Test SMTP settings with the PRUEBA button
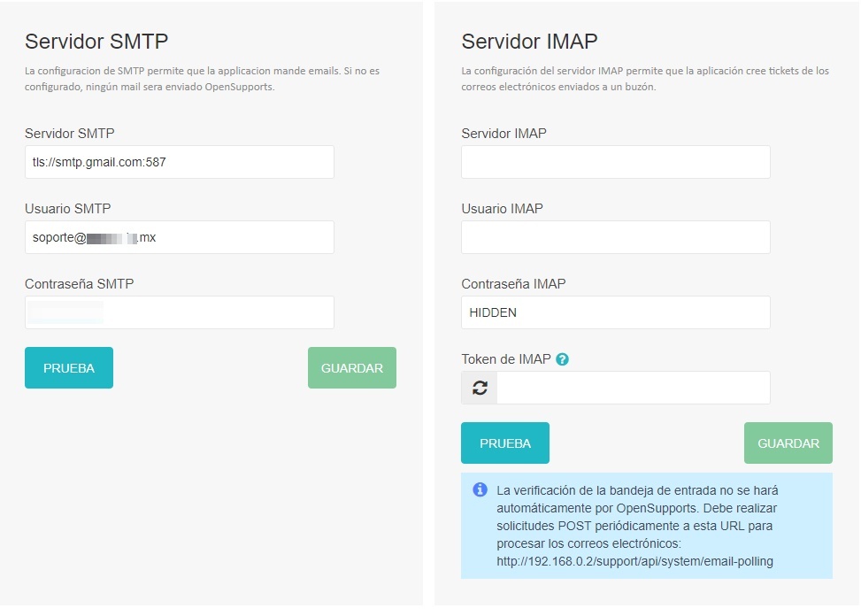The height and width of the screenshot is (616, 861). [x=68, y=367]
